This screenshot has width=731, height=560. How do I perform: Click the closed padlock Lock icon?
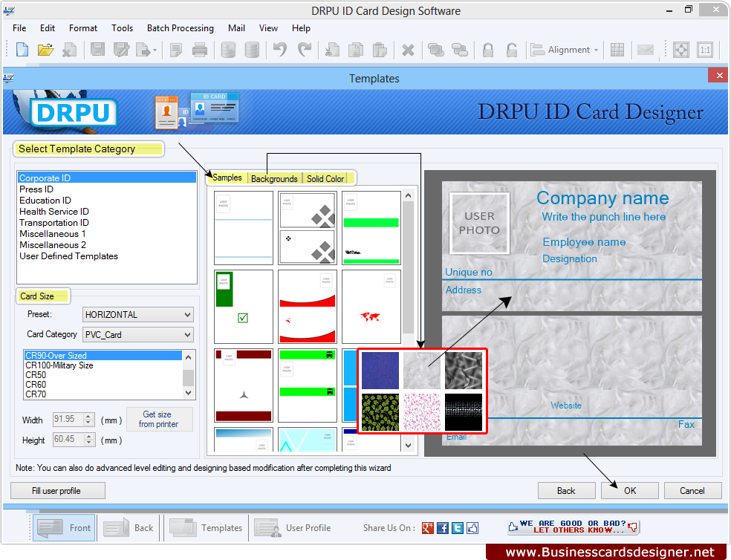pyautogui.click(x=487, y=50)
